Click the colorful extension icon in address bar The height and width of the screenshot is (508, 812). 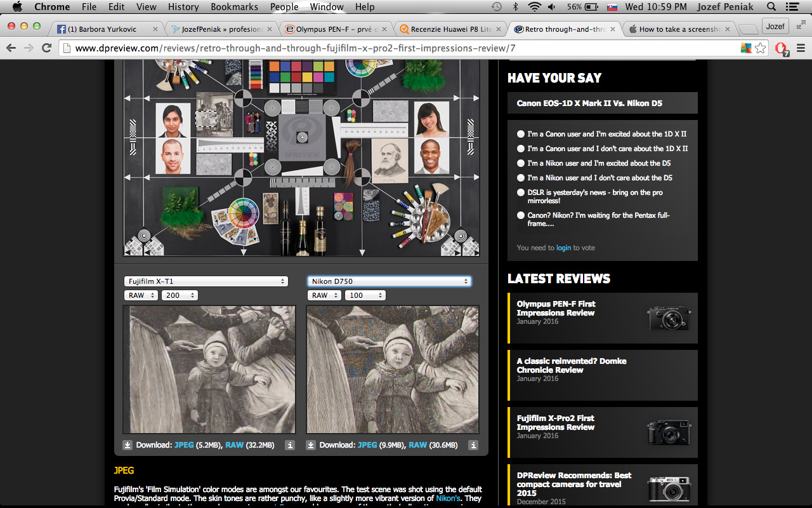point(746,48)
